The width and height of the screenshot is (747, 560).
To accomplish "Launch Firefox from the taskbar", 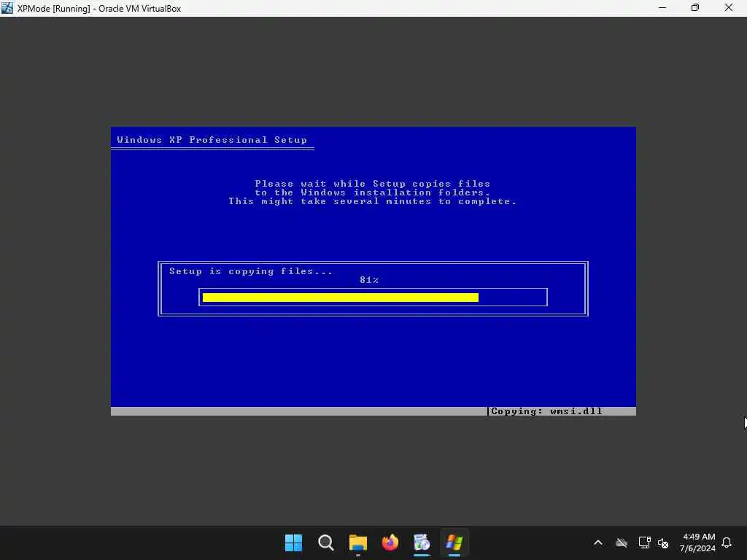I will [x=390, y=542].
